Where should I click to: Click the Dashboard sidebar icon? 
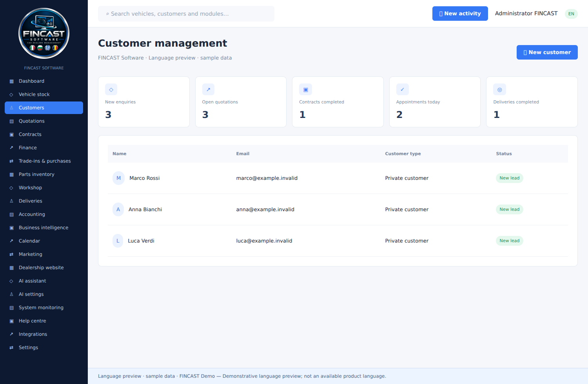(11, 81)
